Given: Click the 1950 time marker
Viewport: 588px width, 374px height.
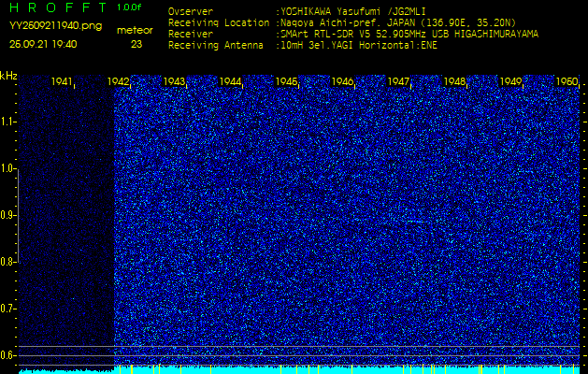Looking at the screenshot, I should 566,81.
